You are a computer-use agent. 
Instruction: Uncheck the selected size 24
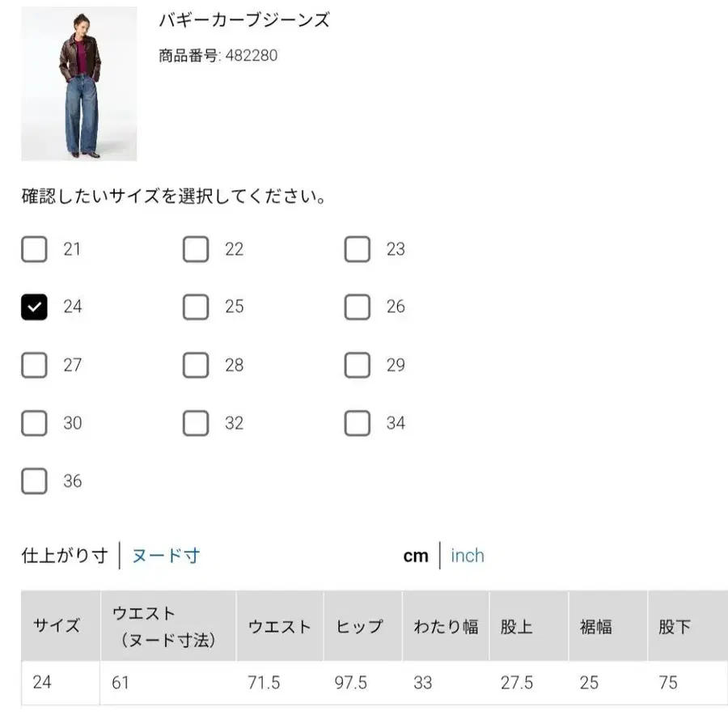(34, 307)
